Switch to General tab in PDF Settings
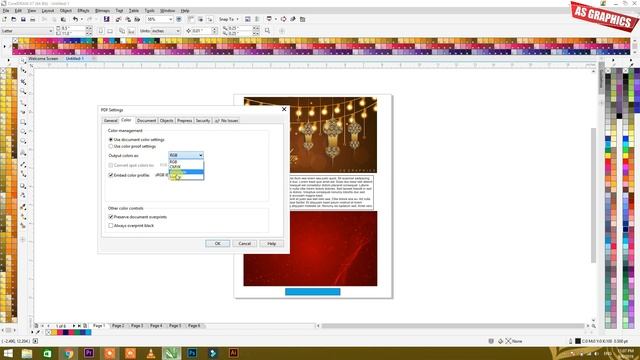Viewport: 640px width, 360px height. point(110,121)
